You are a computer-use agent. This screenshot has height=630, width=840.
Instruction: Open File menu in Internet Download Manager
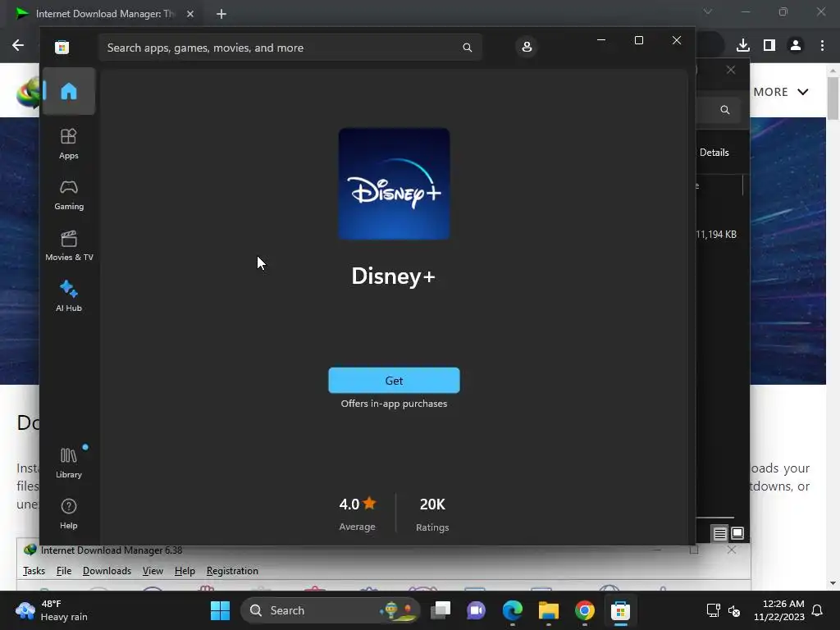64,571
